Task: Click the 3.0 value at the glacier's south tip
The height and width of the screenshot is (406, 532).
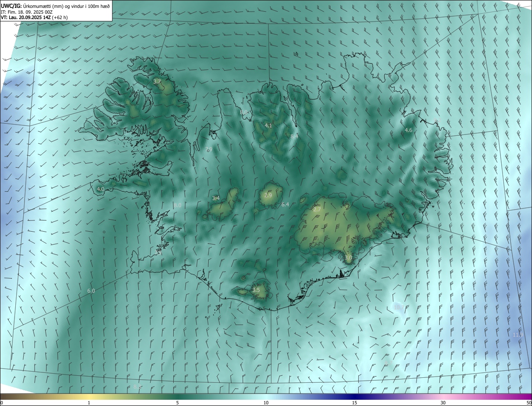Action: [x=348, y=258]
